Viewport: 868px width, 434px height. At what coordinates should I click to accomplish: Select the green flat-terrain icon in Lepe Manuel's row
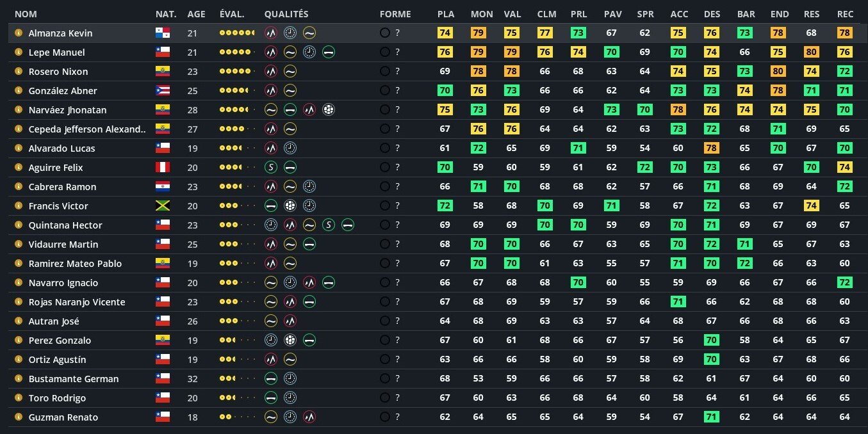pos(329,52)
